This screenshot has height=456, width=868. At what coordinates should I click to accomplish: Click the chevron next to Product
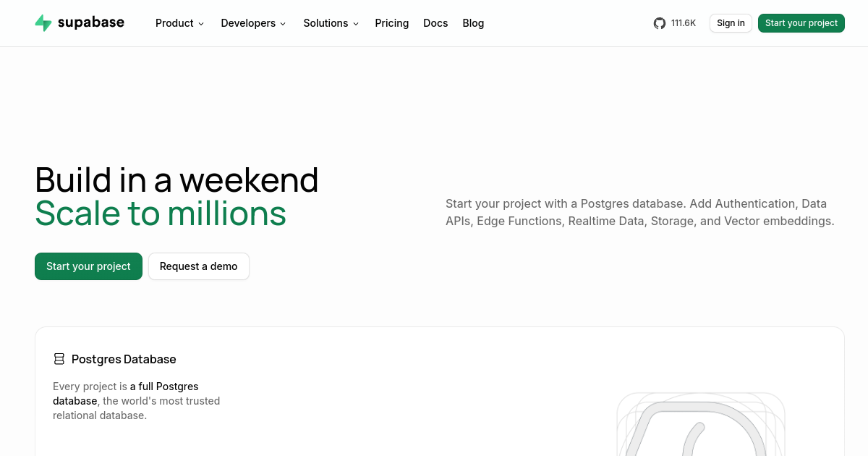(x=201, y=24)
